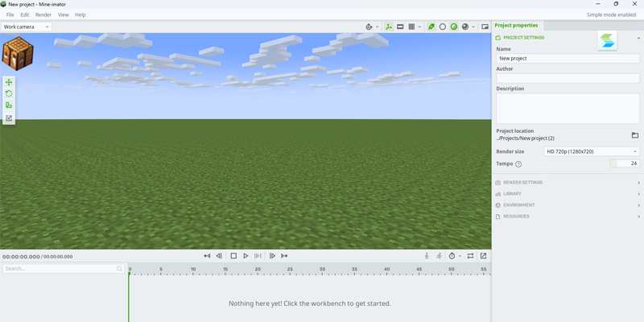Pop out the timeline into window
This screenshot has width=644, height=322.
point(484,256)
